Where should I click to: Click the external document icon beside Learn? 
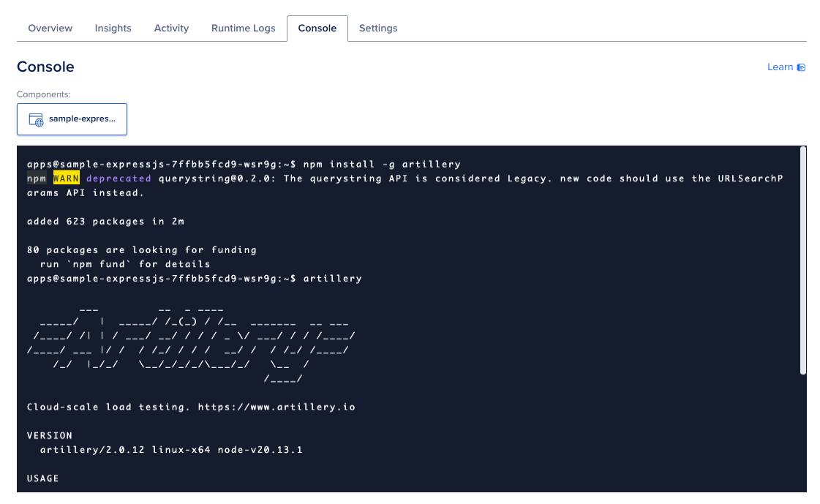(801, 67)
